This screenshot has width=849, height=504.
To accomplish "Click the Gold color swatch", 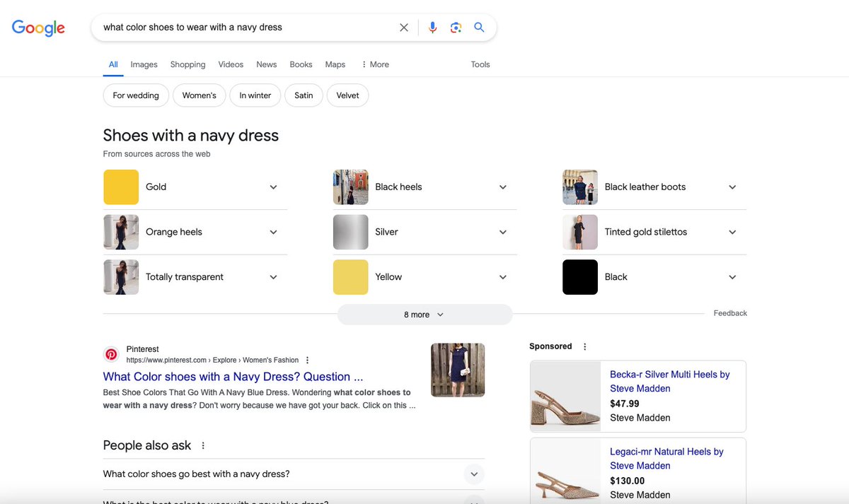I will click(x=121, y=187).
